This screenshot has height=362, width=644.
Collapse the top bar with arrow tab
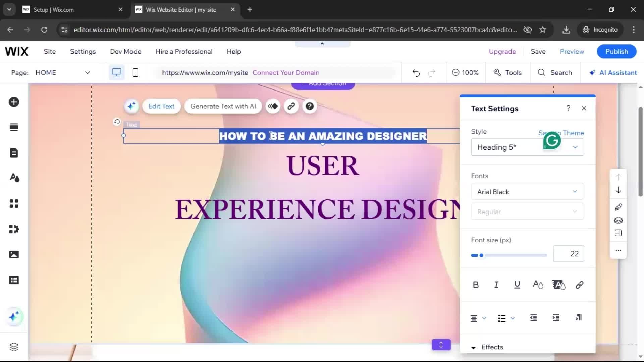tap(322, 44)
